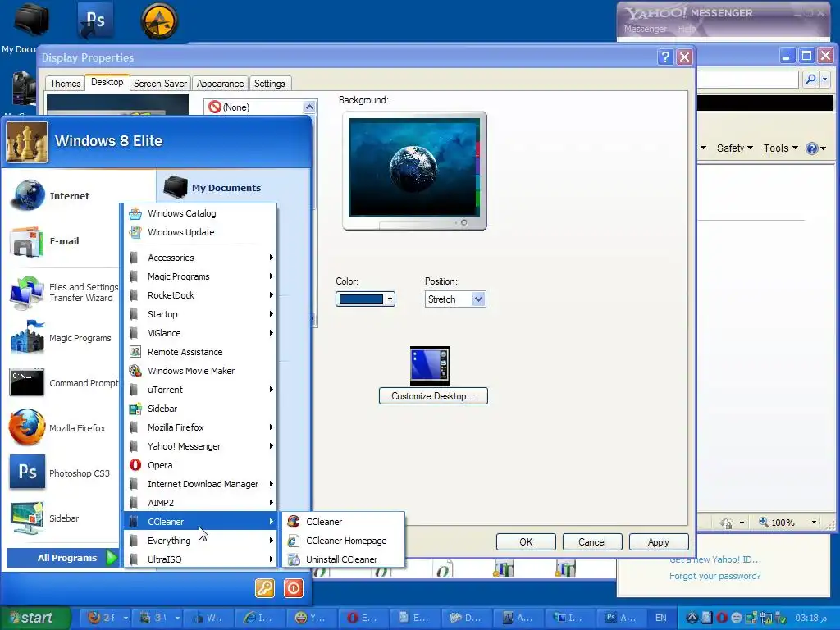Open Windows Catalog
Image resolution: width=840 pixels, height=630 pixels.
200,213
